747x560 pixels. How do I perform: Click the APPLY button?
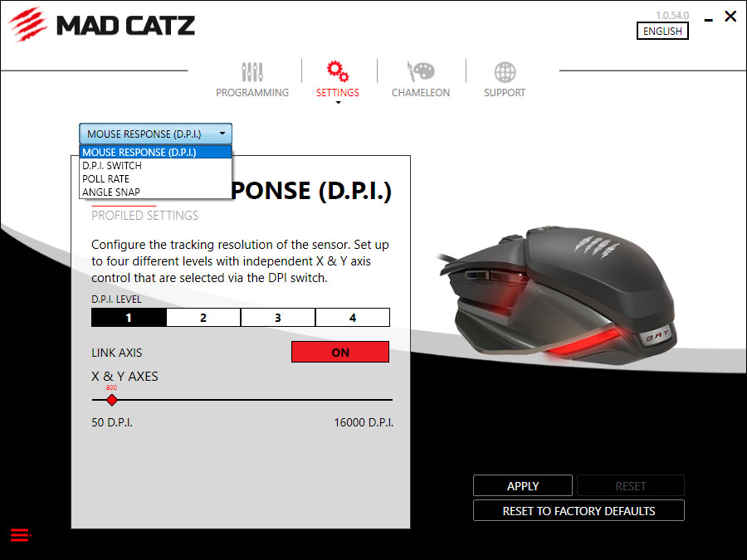coord(523,485)
